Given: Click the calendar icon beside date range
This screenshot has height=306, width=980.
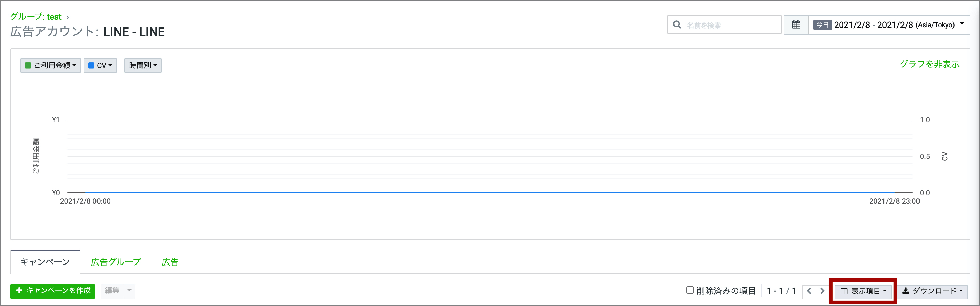Looking at the screenshot, I should coord(796,25).
